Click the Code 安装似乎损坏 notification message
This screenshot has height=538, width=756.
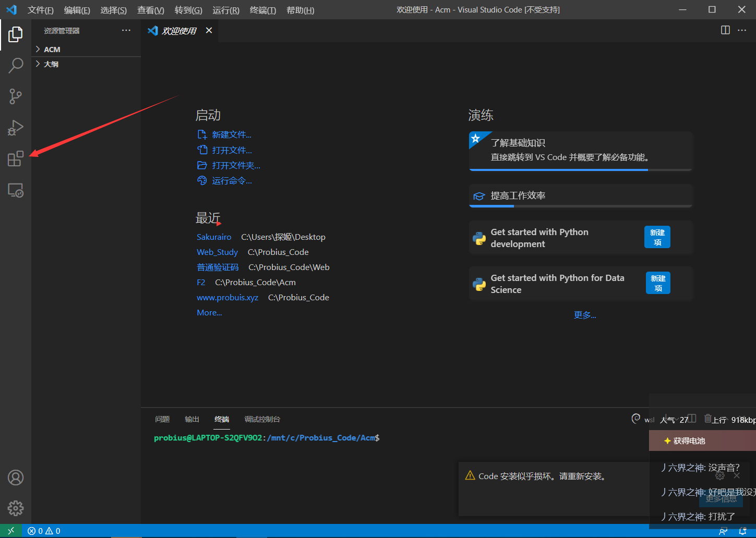pyautogui.click(x=542, y=476)
